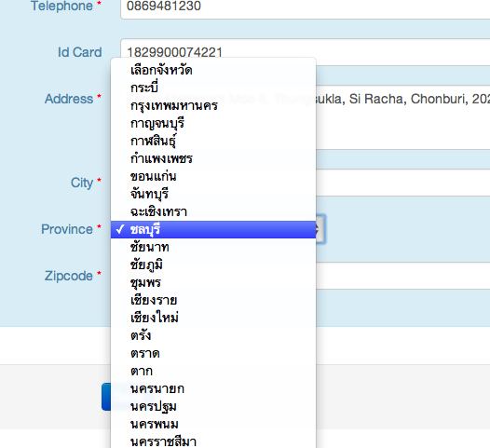This screenshot has height=448, width=490.
Task: Select เลือกจังหวัด placeholder option
Action: pos(213,70)
